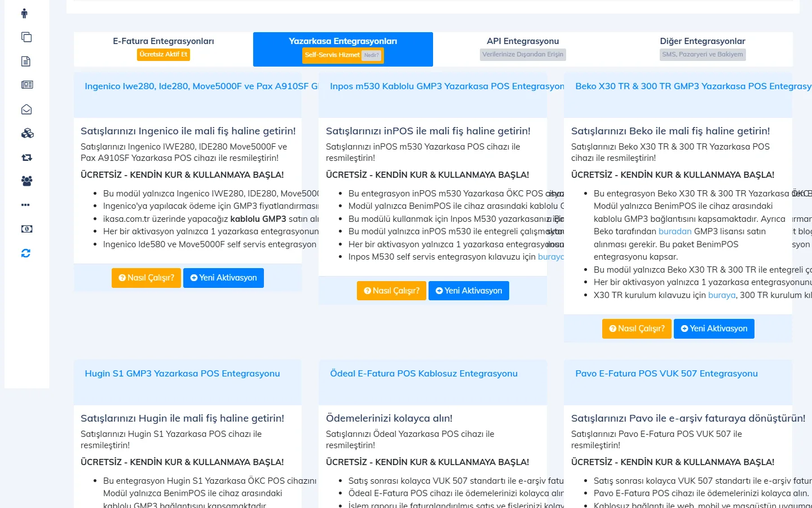Open the Beko X30 TR & 300 TR title
Viewport: 812px width, 508px height.
(x=693, y=86)
